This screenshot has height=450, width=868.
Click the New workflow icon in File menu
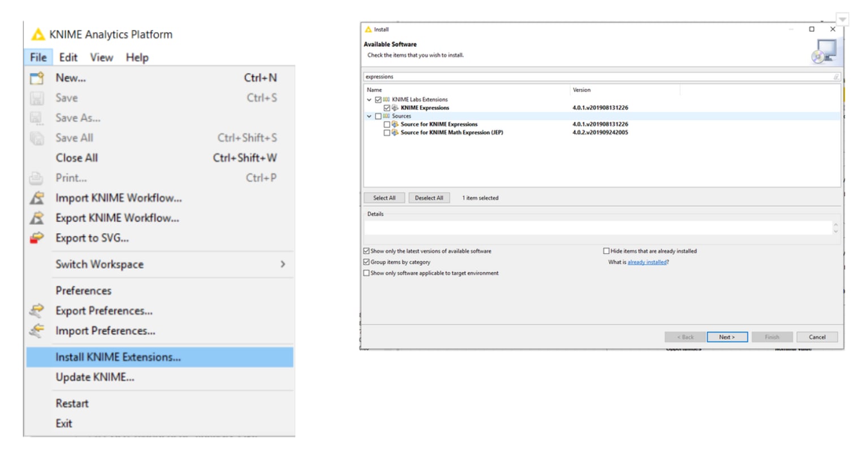pos(37,78)
